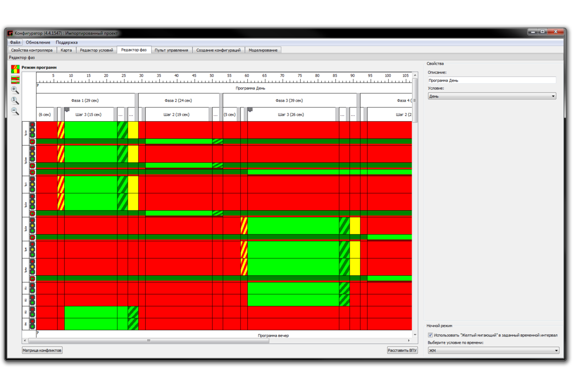The image size is (573, 392).
Task: Select the Программа День header bar
Action: [224, 88]
